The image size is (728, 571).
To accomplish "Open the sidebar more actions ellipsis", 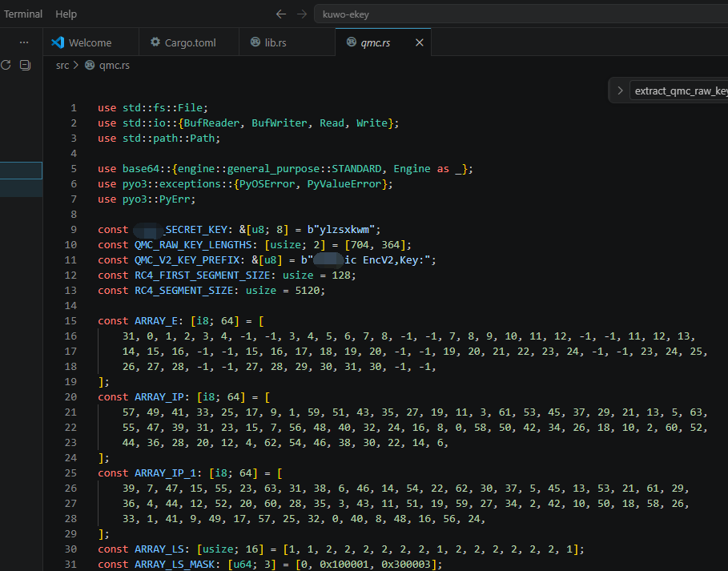I will coord(24,42).
